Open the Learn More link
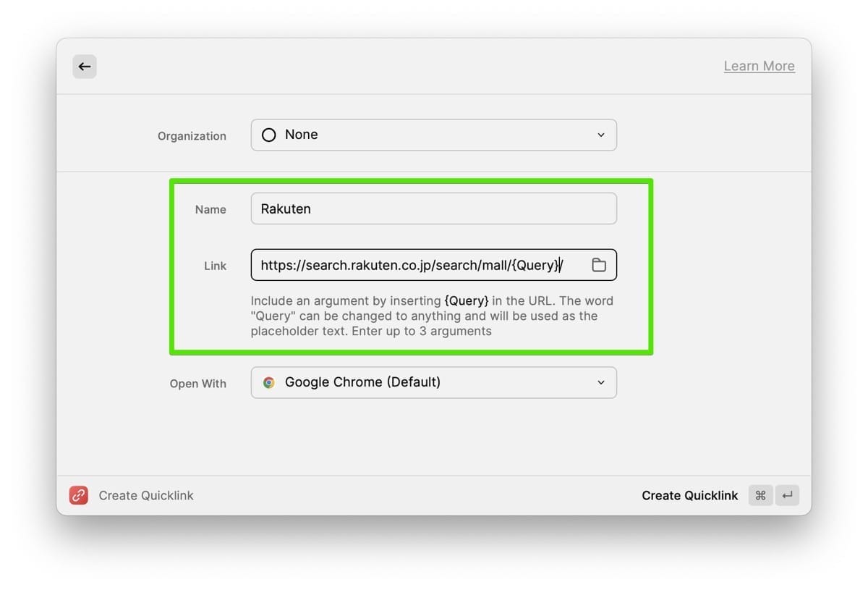The height and width of the screenshot is (590, 868). [x=759, y=66]
